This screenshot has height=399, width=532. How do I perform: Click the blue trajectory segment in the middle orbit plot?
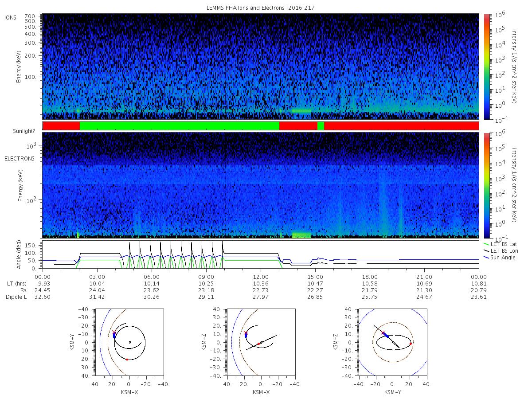click(246, 336)
